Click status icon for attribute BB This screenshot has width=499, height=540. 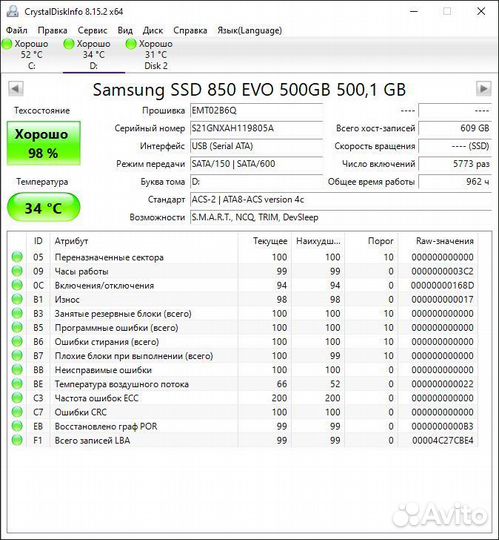pos(17,370)
